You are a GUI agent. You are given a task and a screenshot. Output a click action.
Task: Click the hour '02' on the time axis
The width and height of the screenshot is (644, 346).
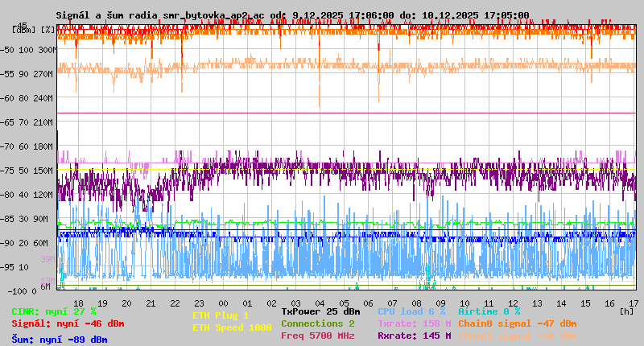[x=271, y=303]
